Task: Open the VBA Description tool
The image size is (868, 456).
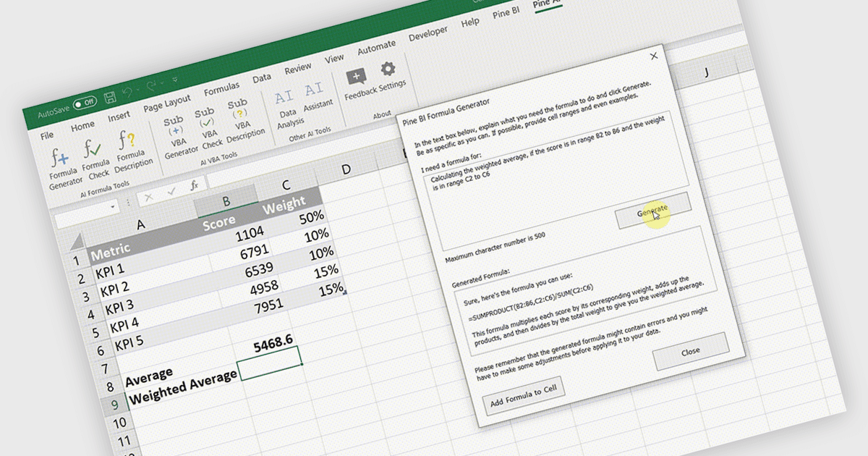Action: [243, 120]
